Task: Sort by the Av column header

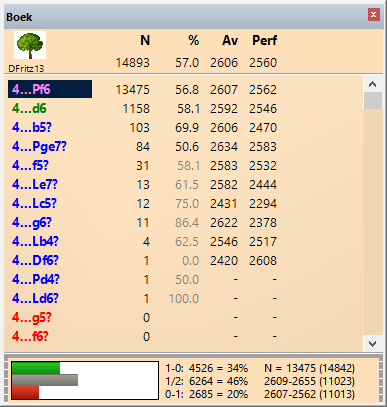Action: 230,41
